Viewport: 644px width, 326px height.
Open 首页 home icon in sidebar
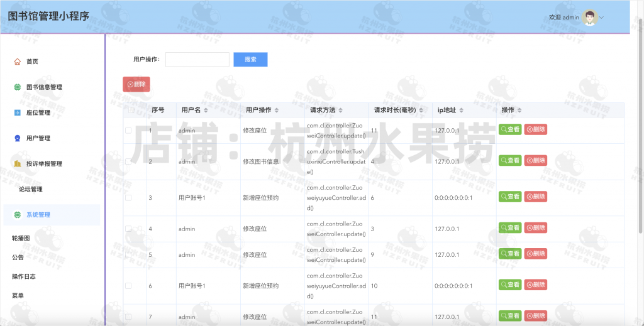(x=17, y=62)
